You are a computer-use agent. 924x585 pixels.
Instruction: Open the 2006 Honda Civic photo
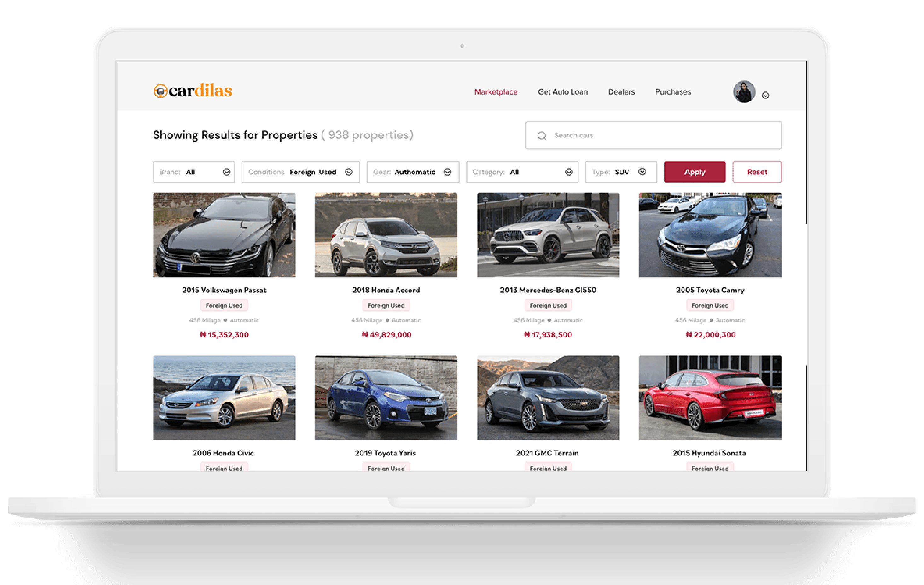pos(224,398)
